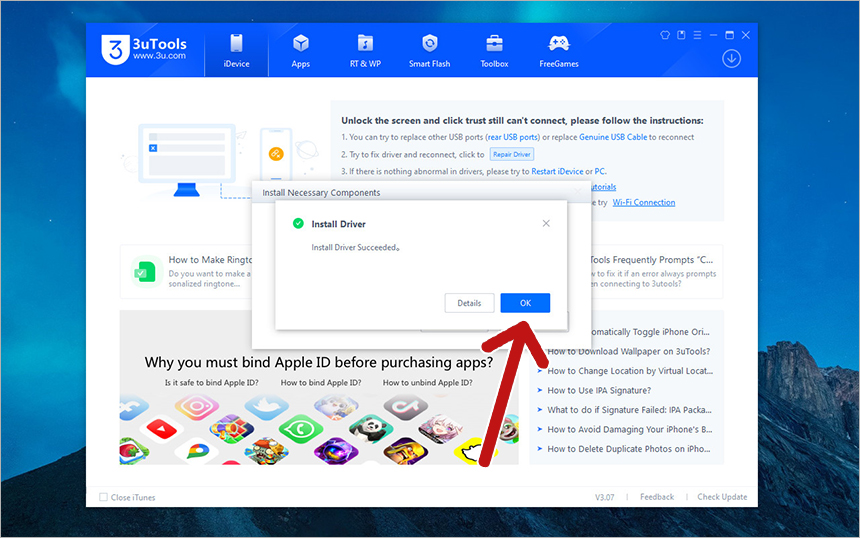Open the hamburger menu icon
This screenshot has width=860, height=538.
(x=697, y=35)
